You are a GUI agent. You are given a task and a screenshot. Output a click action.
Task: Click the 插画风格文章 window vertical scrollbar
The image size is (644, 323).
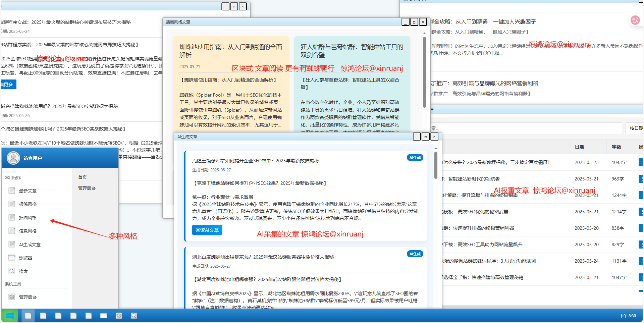pos(424,72)
